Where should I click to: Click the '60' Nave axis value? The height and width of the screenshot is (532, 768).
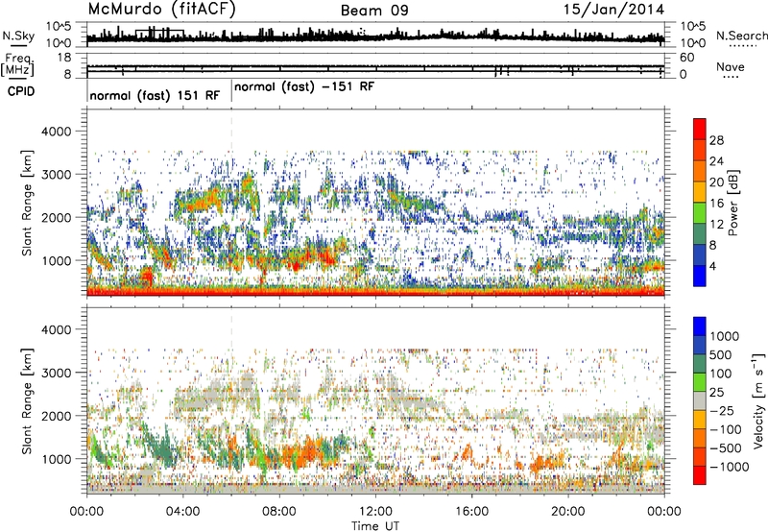click(x=686, y=58)
